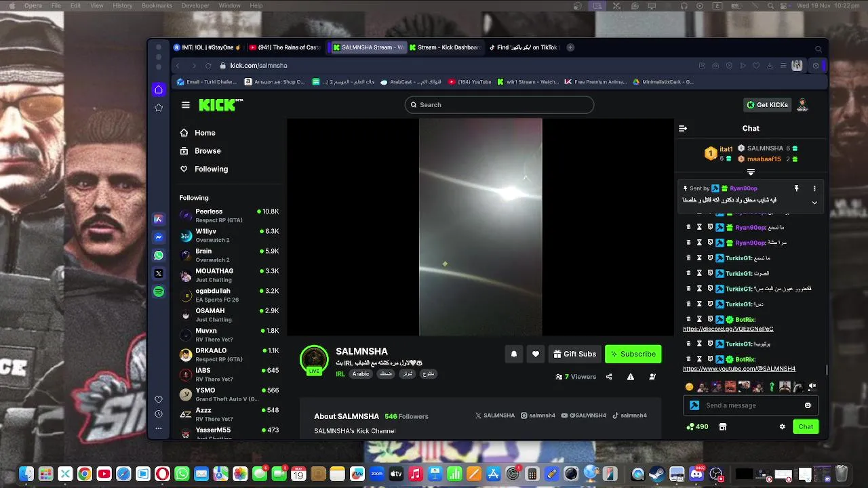The height and width of the screenshot is (488, 868).
Task: Click the Kick search field
Action: 499,104
